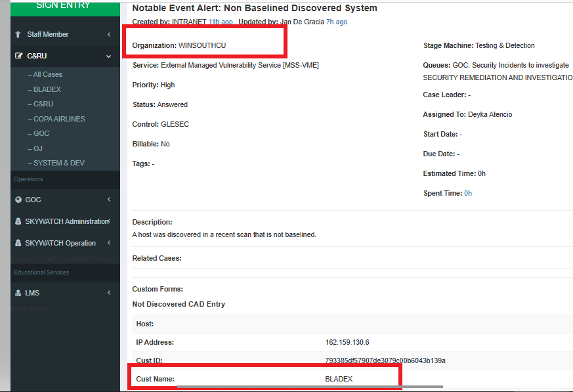Screen dimensions: 573x392
Task: Click the SKYWATCH Administration icon
Action: (18, 221)
